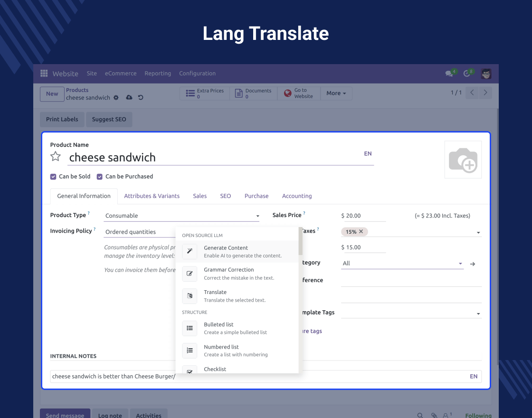Open the Website app title
Screen dimensions: 532x418
(66, 74)
